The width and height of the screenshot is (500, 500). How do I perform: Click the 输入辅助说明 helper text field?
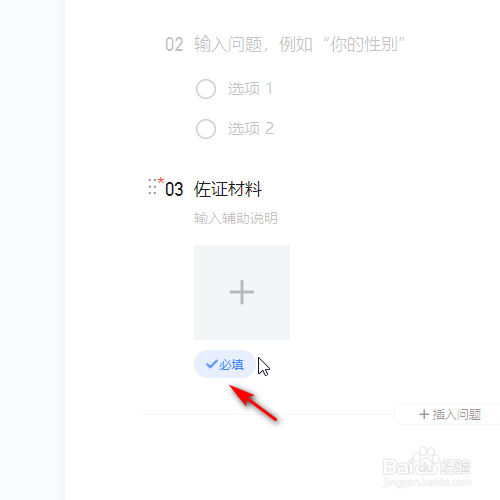(236, 218)
